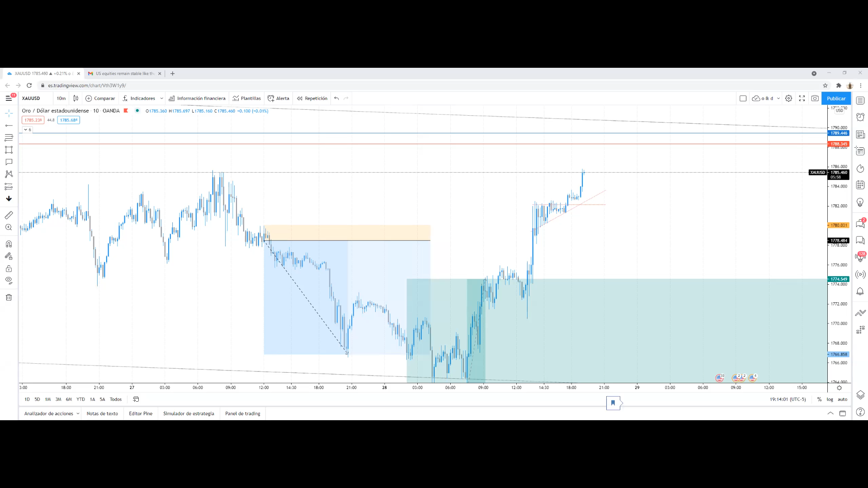Redo the last chart action
Image resolution: width=868 pixels, height=488 pixels.
(346, 98)
